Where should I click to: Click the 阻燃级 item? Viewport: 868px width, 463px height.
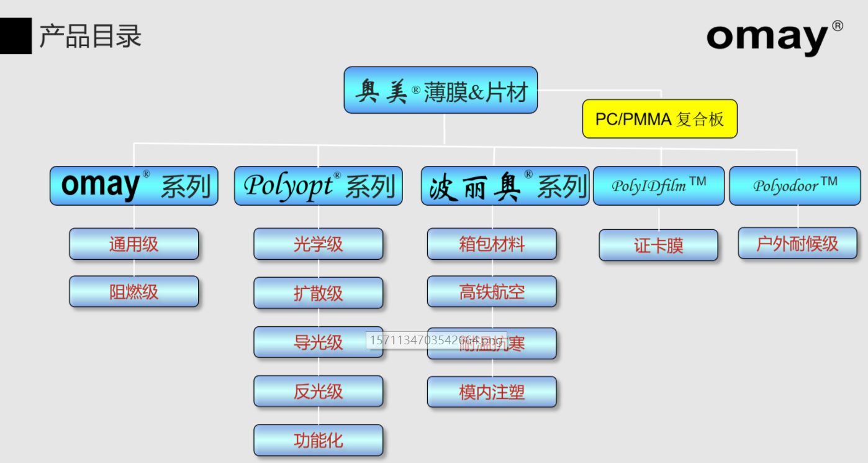pyautogui.click(x=133, y=291)
